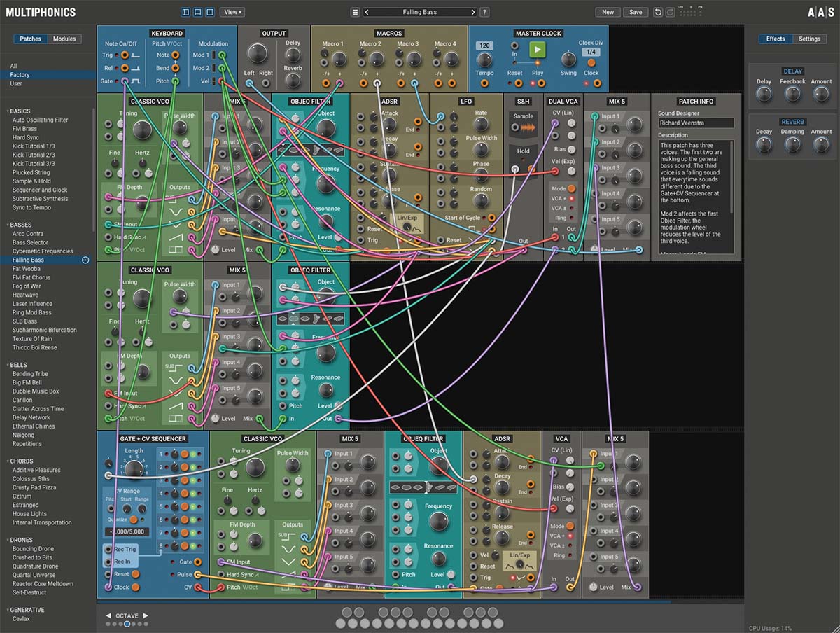This screenshot has height=633, width=840.
Task: Toggle Quantize button in Gate + CV Sequencer
Action: pyautogui.click(x=133, y=519)
